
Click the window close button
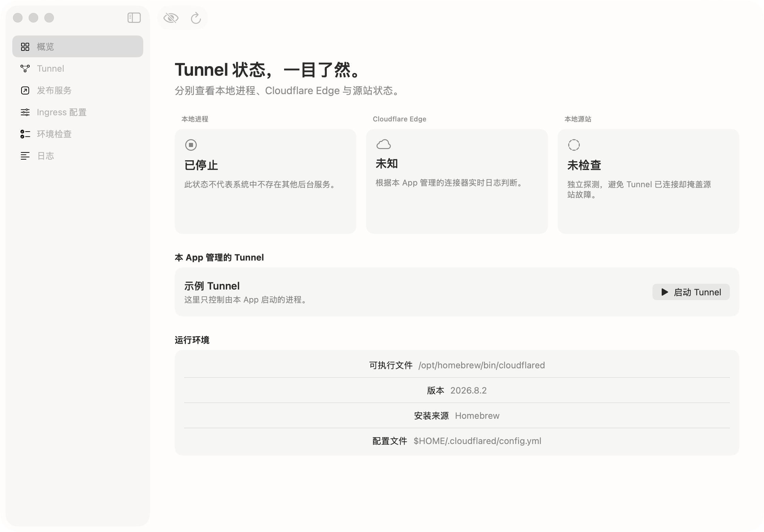18,18
